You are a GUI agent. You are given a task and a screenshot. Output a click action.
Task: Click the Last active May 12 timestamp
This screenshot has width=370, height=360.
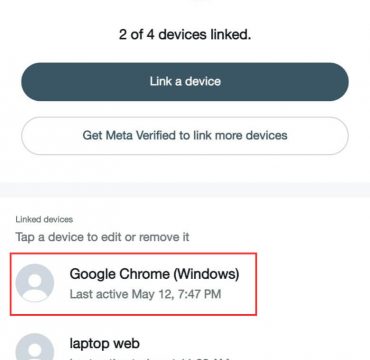pos(145,294)
